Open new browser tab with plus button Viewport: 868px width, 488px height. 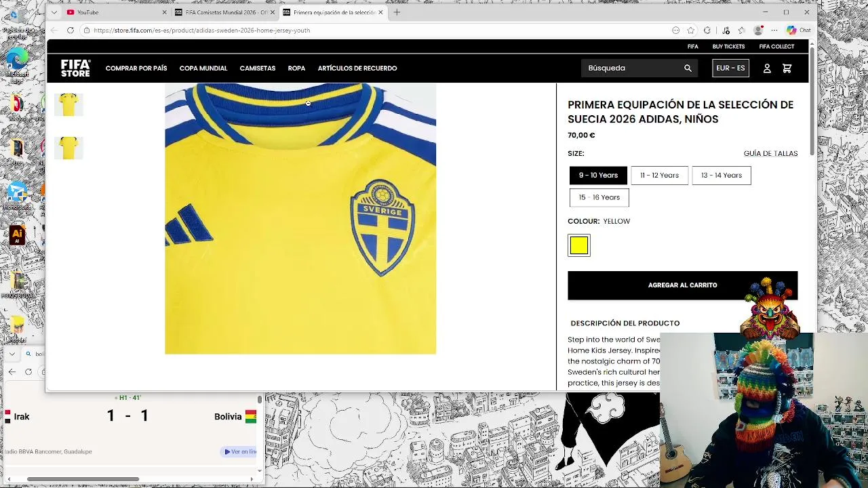(x=397, y=12)
